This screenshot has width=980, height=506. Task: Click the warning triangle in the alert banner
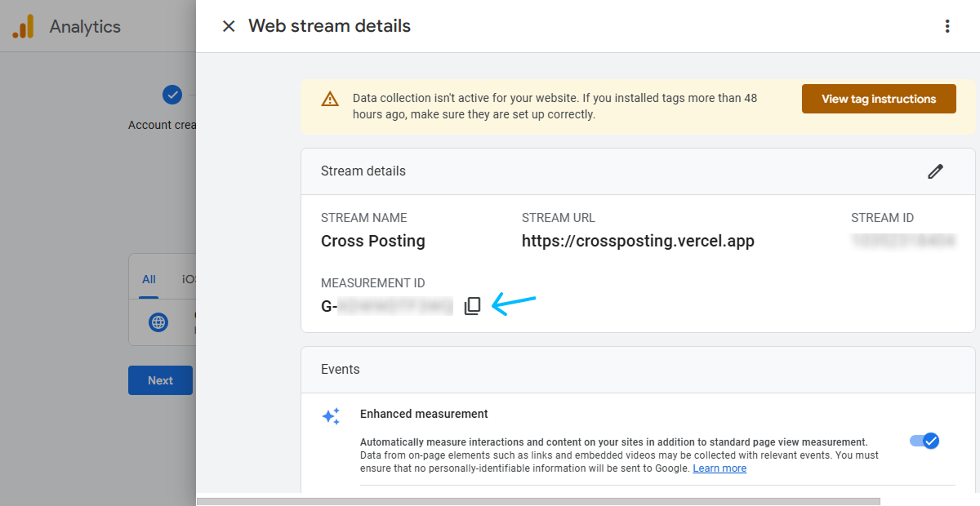tap(330, 98)
